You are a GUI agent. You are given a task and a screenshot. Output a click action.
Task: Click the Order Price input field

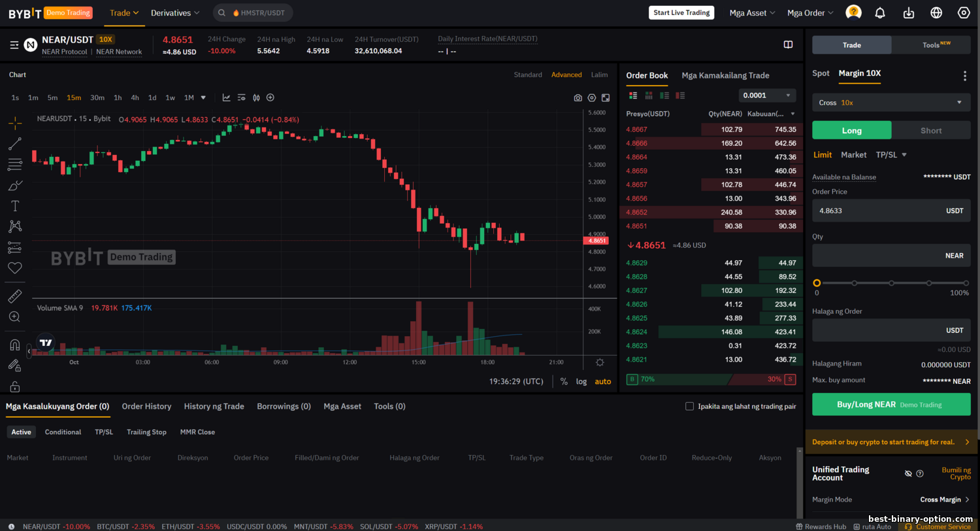pyautogui.click(x=875, y=211)
